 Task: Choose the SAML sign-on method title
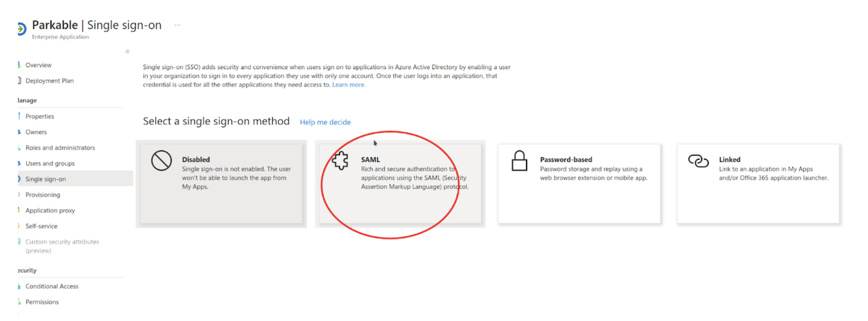click(370, 159)
